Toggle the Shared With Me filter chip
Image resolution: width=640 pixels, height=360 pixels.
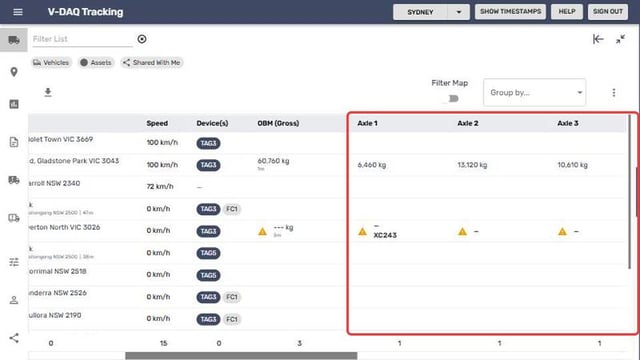pyautogui.click(x=152, y=62)
